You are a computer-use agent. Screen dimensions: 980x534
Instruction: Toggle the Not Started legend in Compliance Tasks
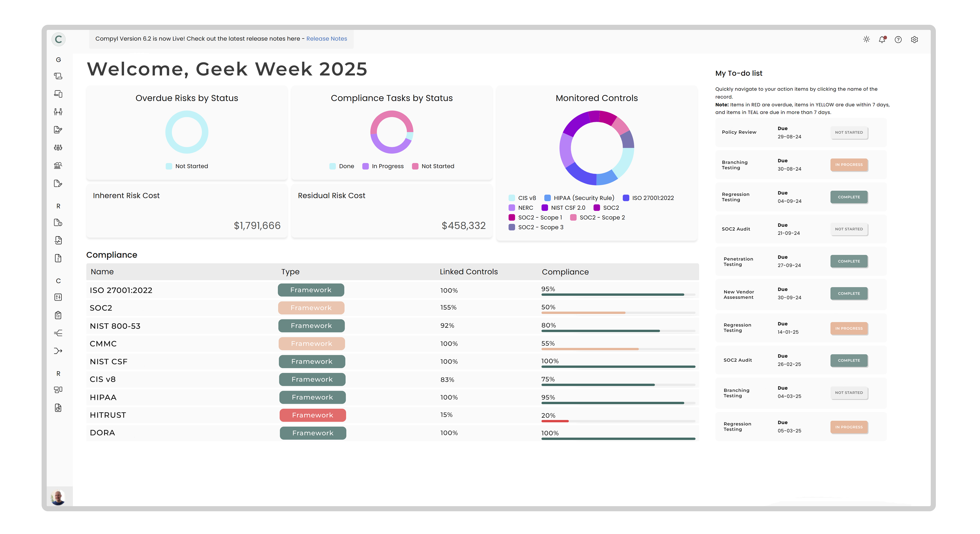coord(433,166)
